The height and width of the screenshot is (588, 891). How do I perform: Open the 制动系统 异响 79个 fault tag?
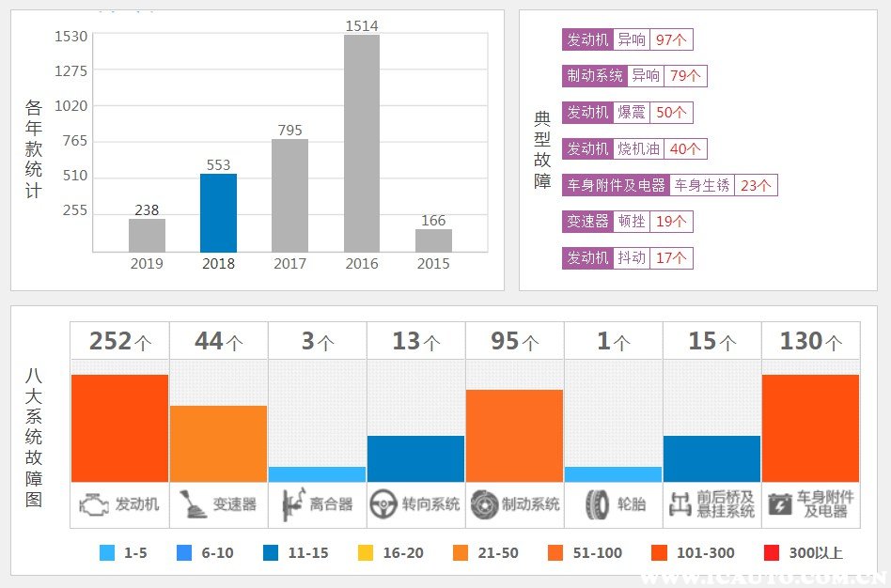tap(634, 76)
